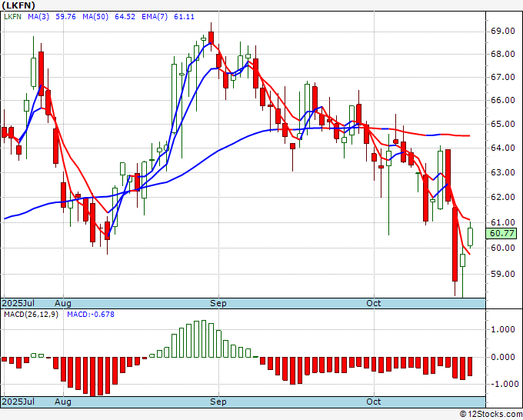
Task: Click the MA(50) legend label
Action: pos(95,17)
